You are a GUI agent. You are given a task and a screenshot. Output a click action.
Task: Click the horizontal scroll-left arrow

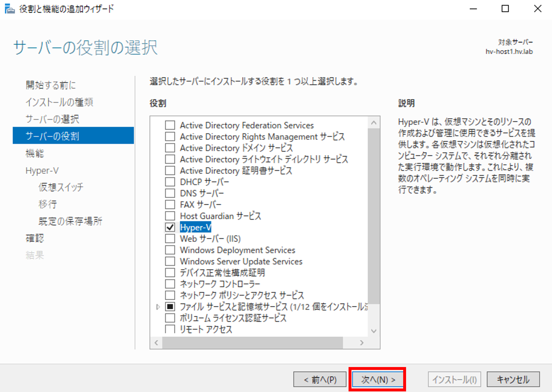coord(156,343)
